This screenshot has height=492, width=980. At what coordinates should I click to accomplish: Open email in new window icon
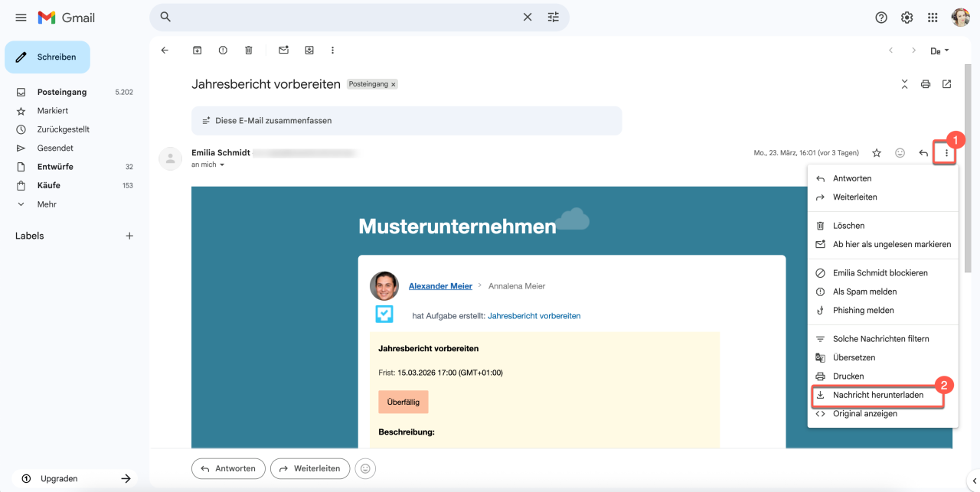pyautogui.click(x=947, y=84)
